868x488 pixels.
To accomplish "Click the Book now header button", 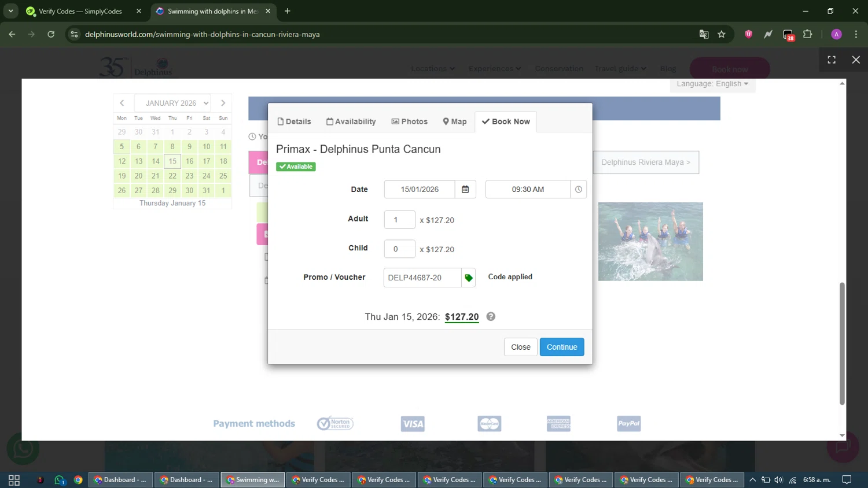I will 730,69.
